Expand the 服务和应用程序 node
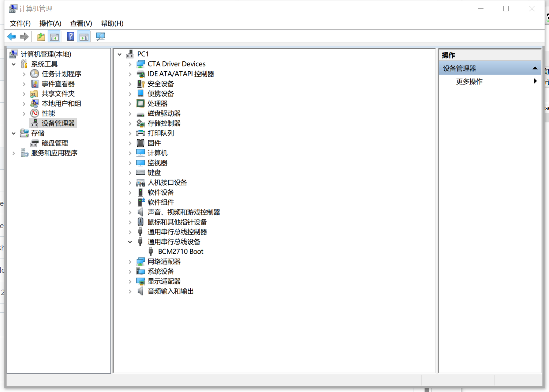This screenshot has height=392, width=549. (x=14, y=153)
